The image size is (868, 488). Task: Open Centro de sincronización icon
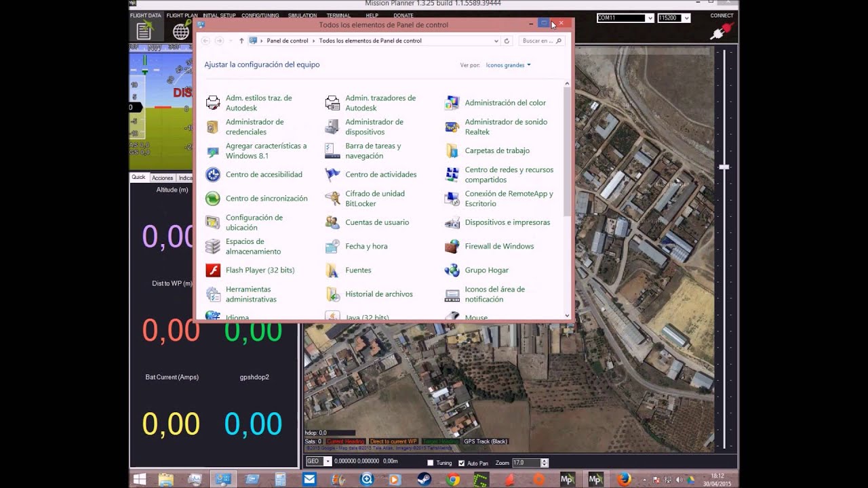pyautogui.click(x=213, y=199)
